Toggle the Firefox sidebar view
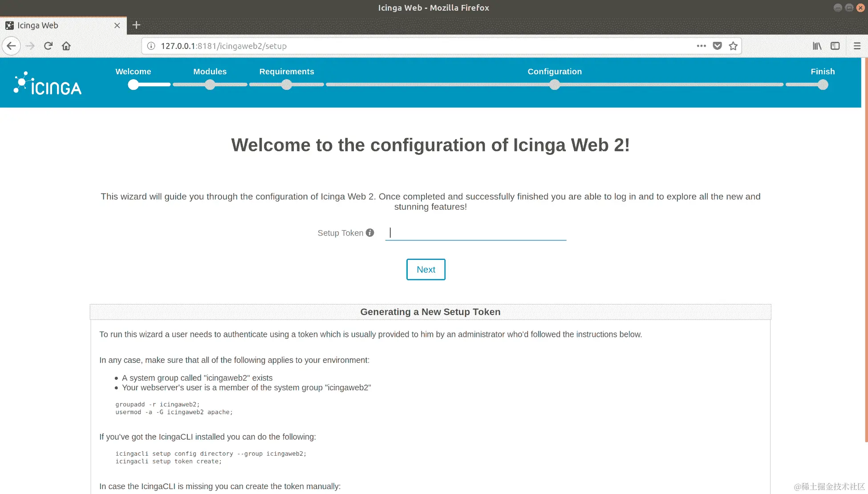868x494 pixels. [835, 46]
